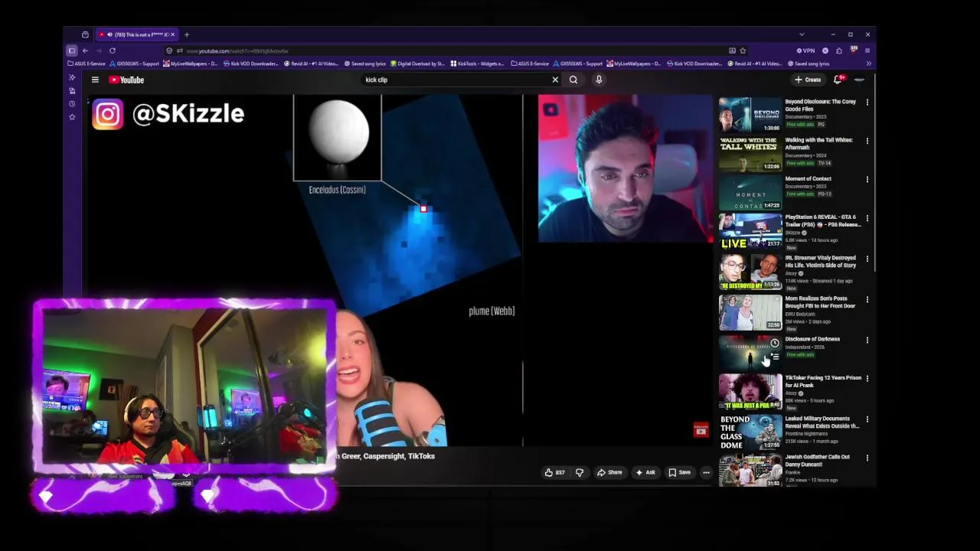
Task: Run the search with the magnifier button
Action: coord(573,80)
